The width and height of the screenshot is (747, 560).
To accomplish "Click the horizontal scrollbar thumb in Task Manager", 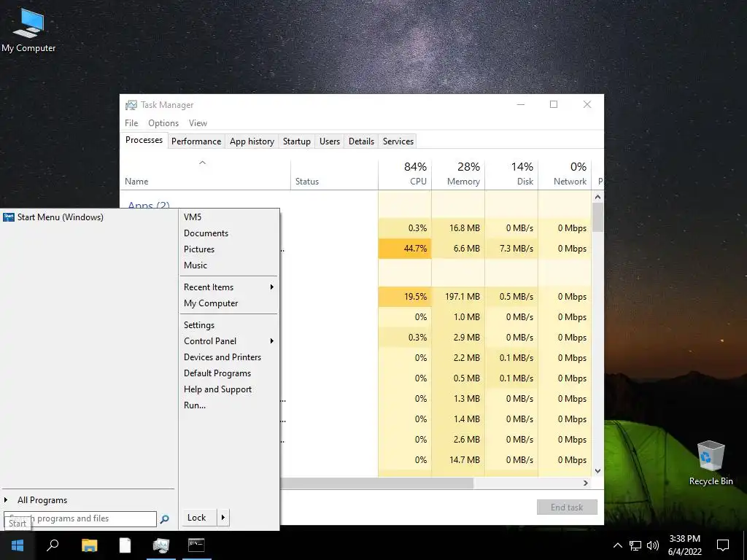I will 376,483.
